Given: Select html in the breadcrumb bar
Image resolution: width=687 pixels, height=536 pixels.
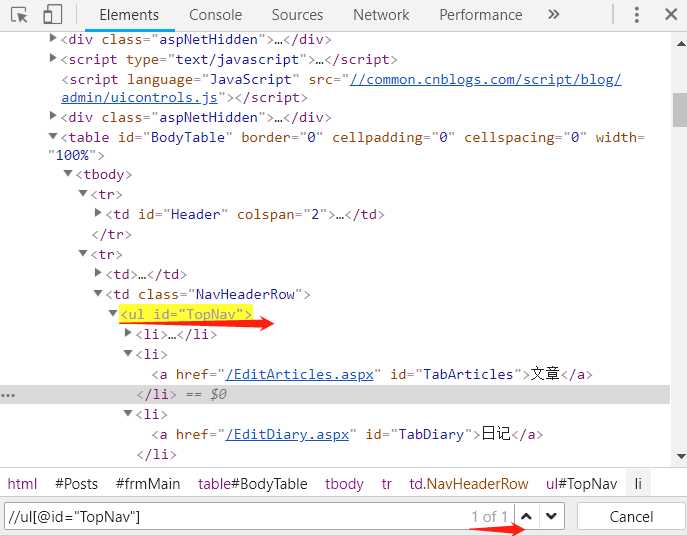Looking at the screenshot, I should coord(22,484).
